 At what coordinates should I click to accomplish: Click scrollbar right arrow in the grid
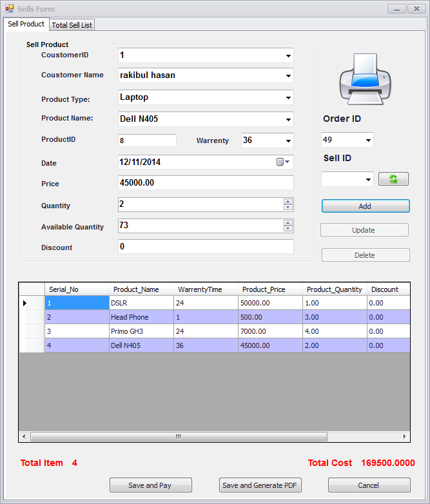tap(404, 436)
